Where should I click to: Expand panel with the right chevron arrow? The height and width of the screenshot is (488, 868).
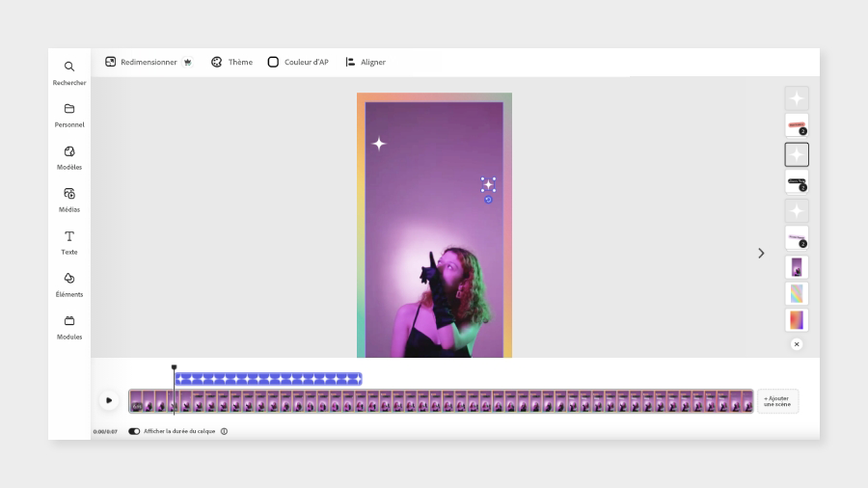click(x=761, y=253)
